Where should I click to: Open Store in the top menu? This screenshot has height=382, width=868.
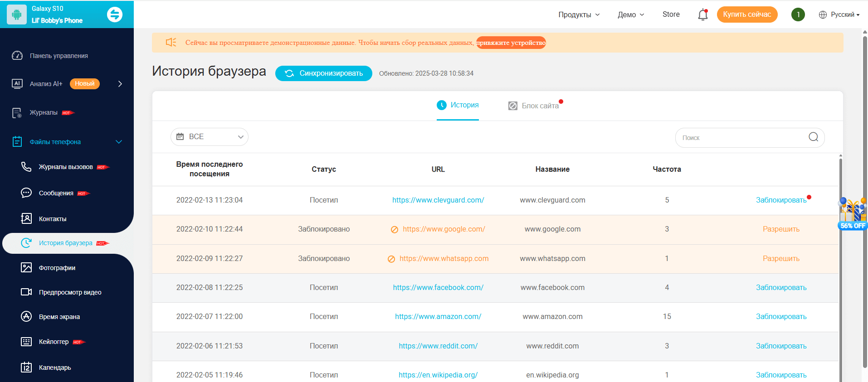click(x=671, y=15)
